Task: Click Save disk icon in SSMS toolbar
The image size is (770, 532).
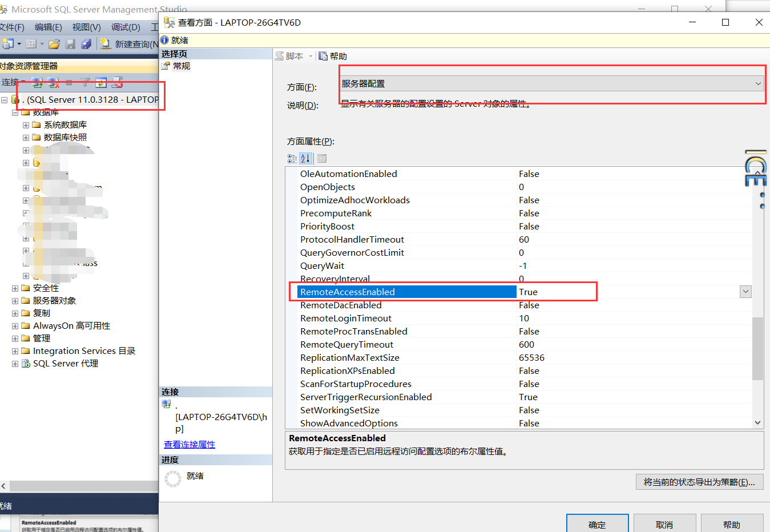Action: point(70,44)
